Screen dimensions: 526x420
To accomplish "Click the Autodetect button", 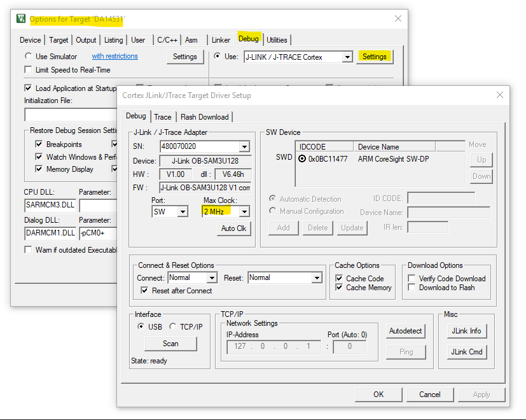I will pos(405,331).
